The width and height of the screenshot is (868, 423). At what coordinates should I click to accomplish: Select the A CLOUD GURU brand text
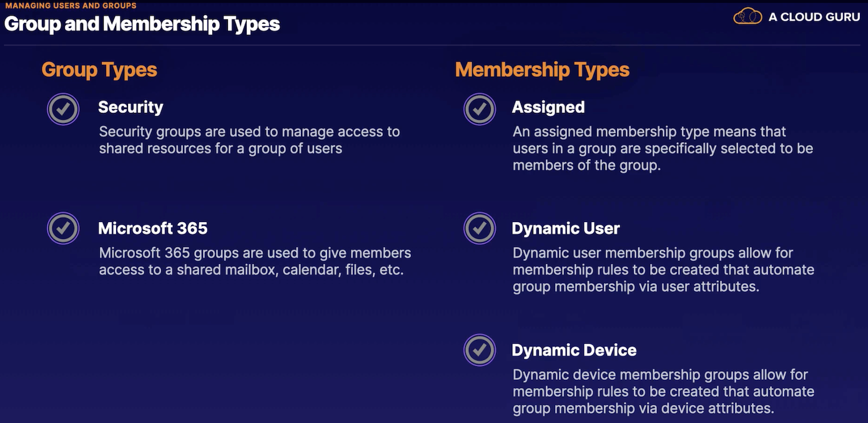[x=814, y=17]
